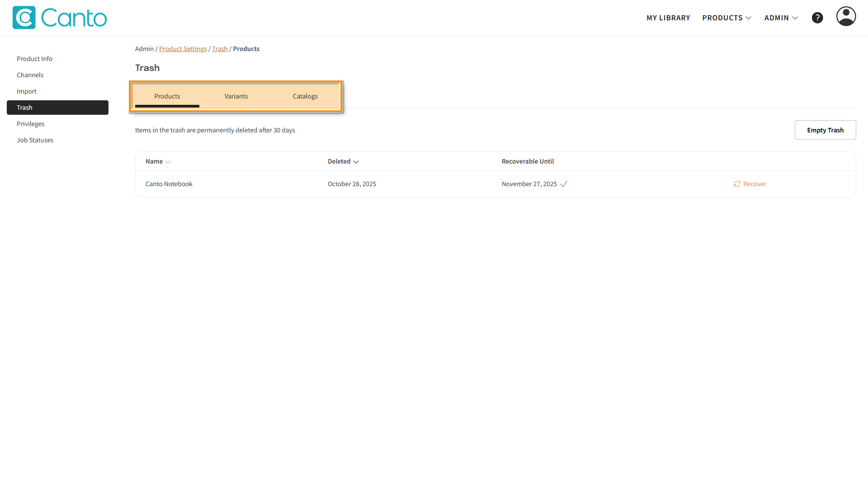Sort by Name column chevron
Image resolution: width=868 pixels, height=488 pixels.
tap(168, 162)
